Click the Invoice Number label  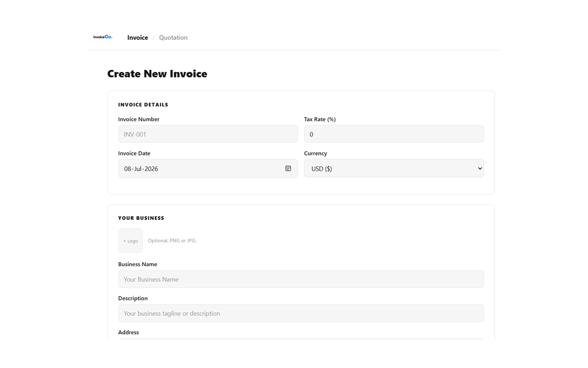139,119
